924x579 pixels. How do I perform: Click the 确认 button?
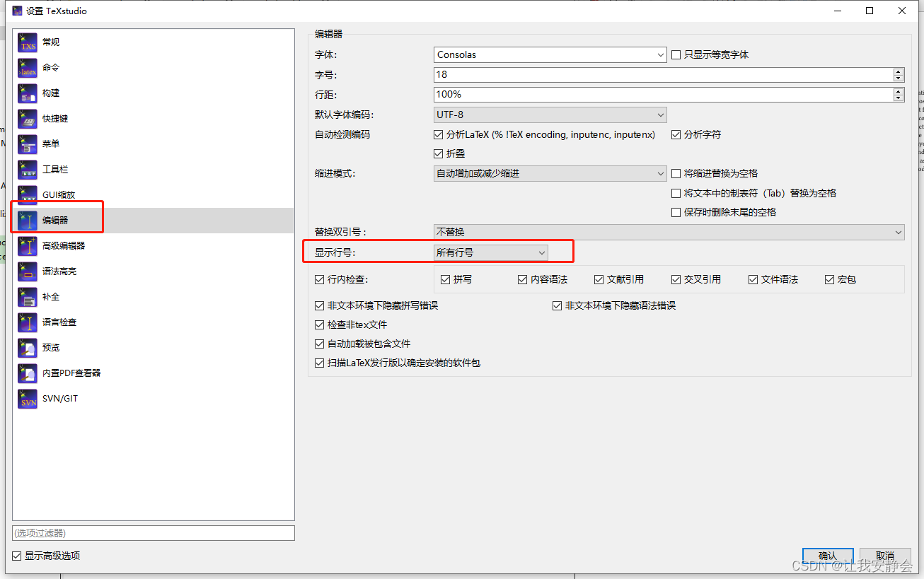coord(828,556)
